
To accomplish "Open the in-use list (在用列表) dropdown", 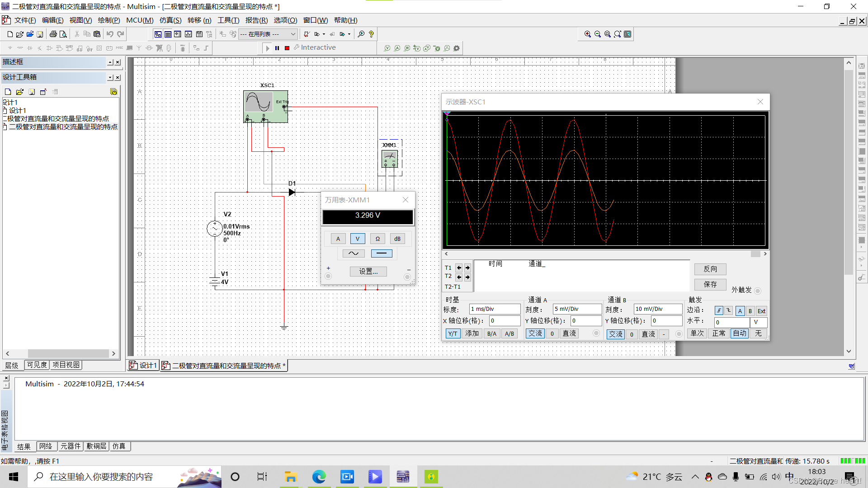I will click(293, 34).
